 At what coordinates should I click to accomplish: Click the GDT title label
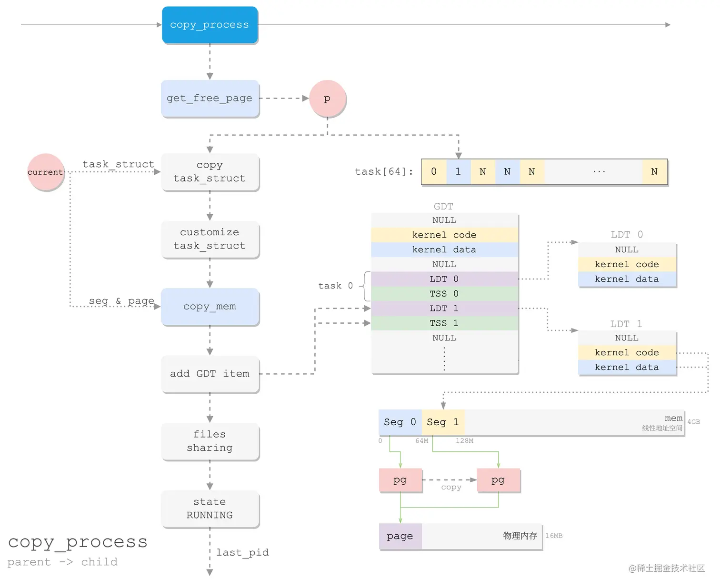(443, 206)
